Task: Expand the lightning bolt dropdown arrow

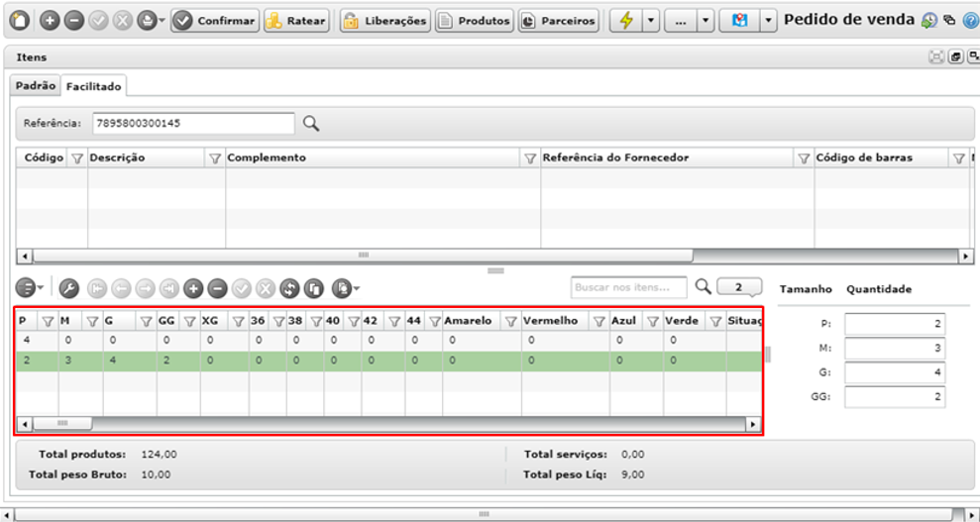Action: [651, 21]
